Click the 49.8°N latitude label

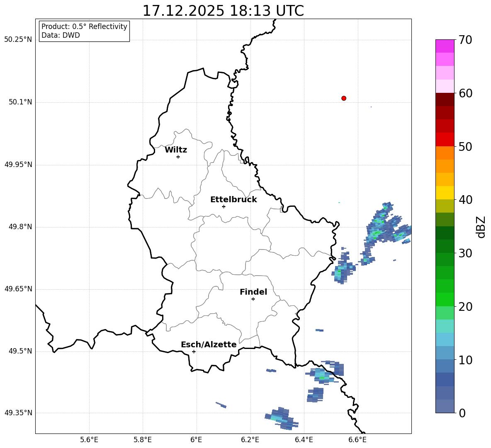click(x=20, y=227)
